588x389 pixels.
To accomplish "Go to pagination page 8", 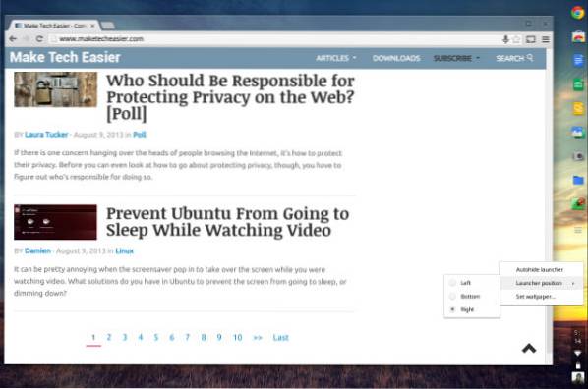I will pyautogui.click(x=204, y=337).
